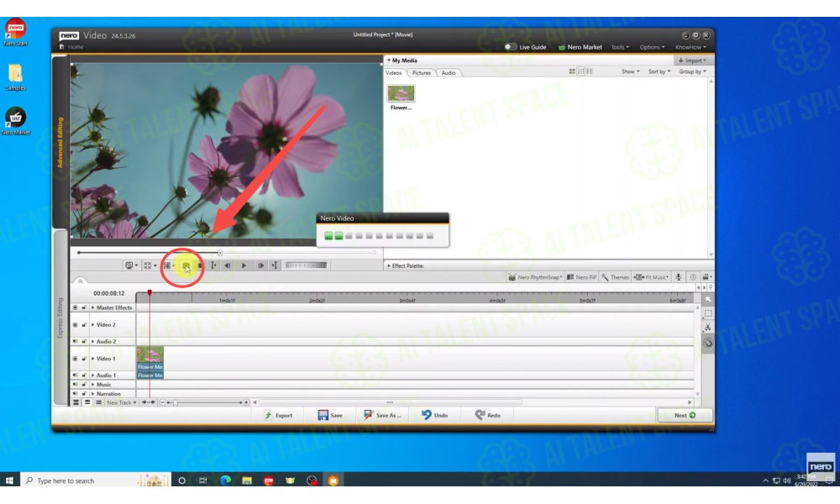Open the Tools menu
The width and height of the screenshot is (840, 504).
[621, 47]
